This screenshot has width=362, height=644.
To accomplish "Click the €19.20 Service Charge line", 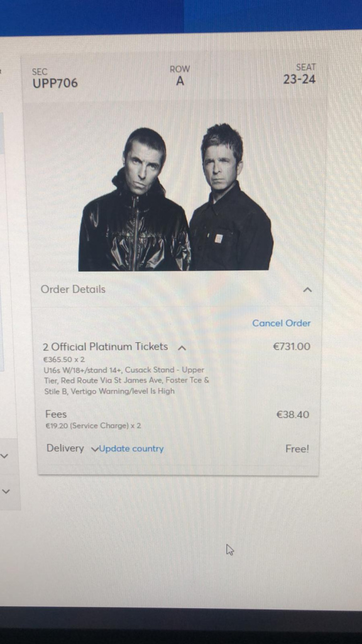I will pyautogui.click(x=93, y=426).
